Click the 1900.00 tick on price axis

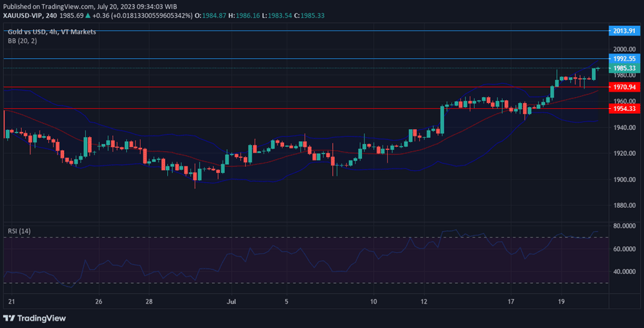pyautogui.click(x=624, y=180)
